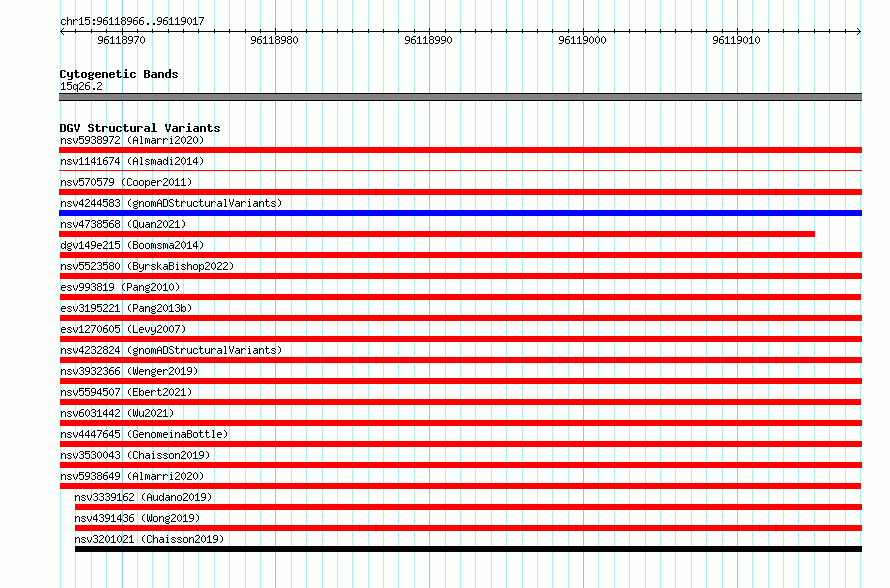Select the red bar under nsv3932366

(x=460, y=381)
